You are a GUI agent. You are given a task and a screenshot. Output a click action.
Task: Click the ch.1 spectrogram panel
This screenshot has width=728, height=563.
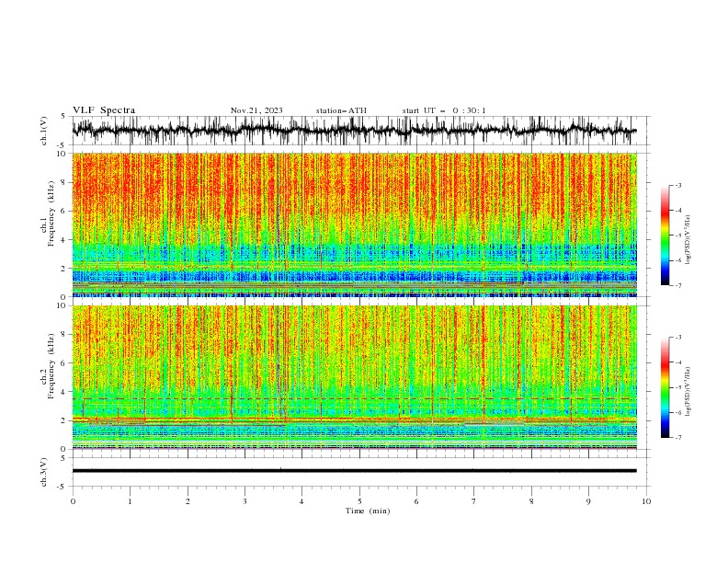click(354, 224)
